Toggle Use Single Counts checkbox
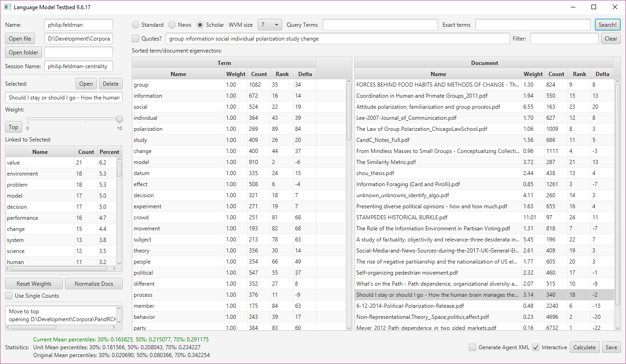 pos(9,296)
